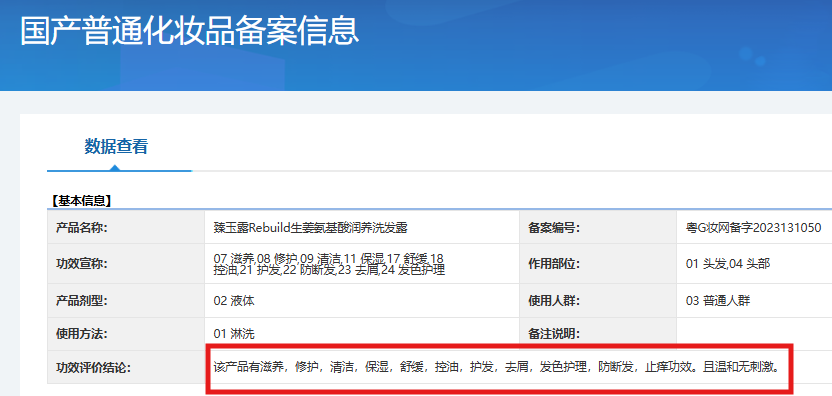Select value 01 淋洗
This screenshot has height=396, width=832.
234,334
